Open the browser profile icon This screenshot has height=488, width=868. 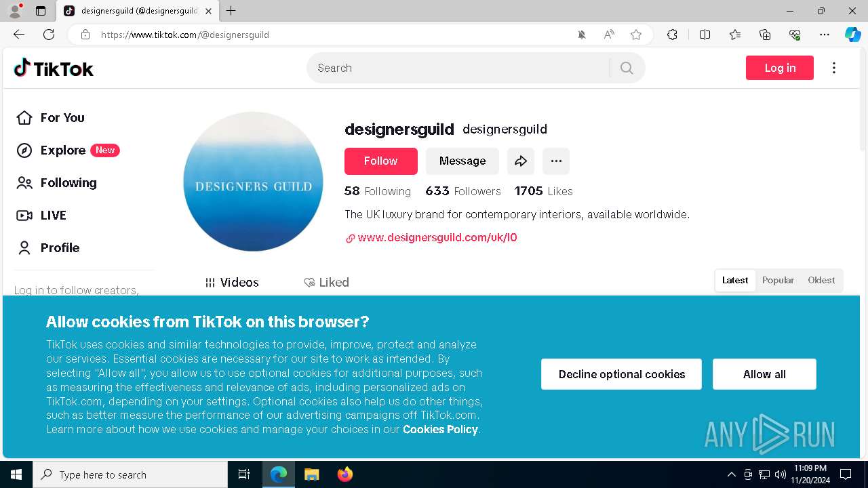(15, 11)
